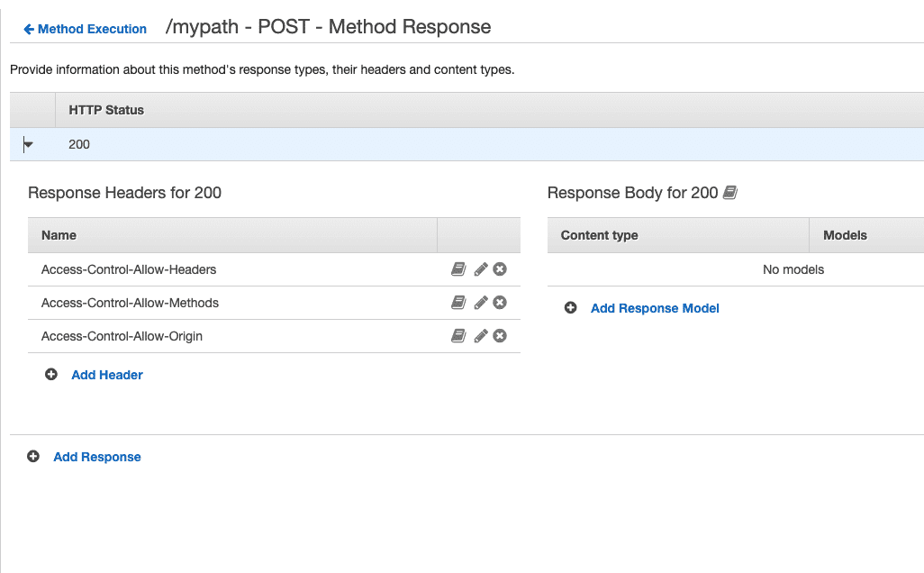
Task: Click the Add Response link
Action: [x=97, y=457]
